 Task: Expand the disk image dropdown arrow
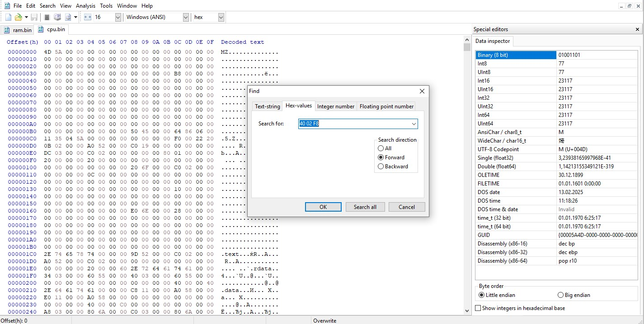click(x=75, y=17)
